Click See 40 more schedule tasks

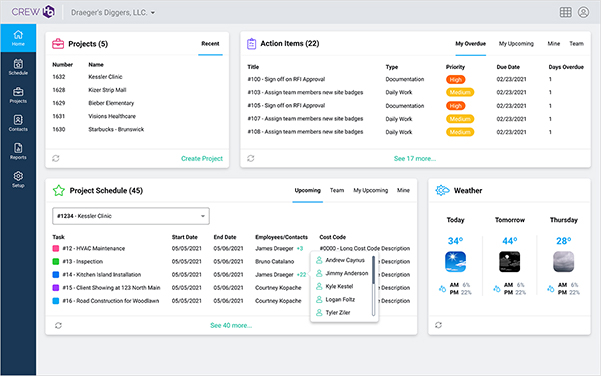(x=231, y=325)
